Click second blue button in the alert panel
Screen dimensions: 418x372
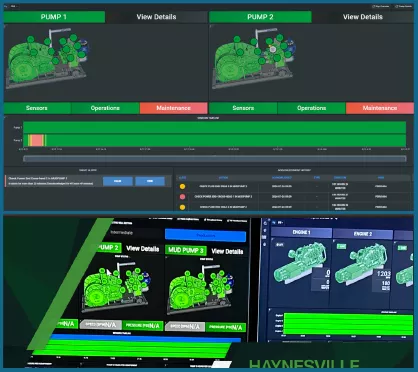[x=150, y=181]
